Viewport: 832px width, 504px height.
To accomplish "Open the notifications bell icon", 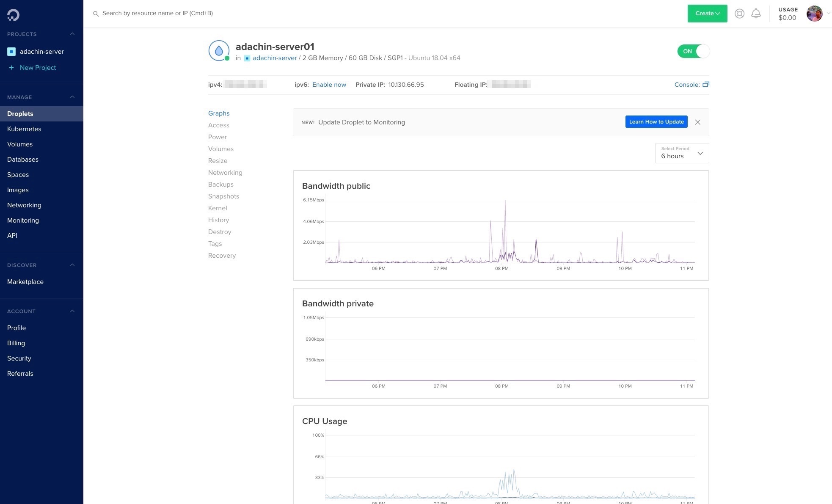I will click(x=756, y=14).
